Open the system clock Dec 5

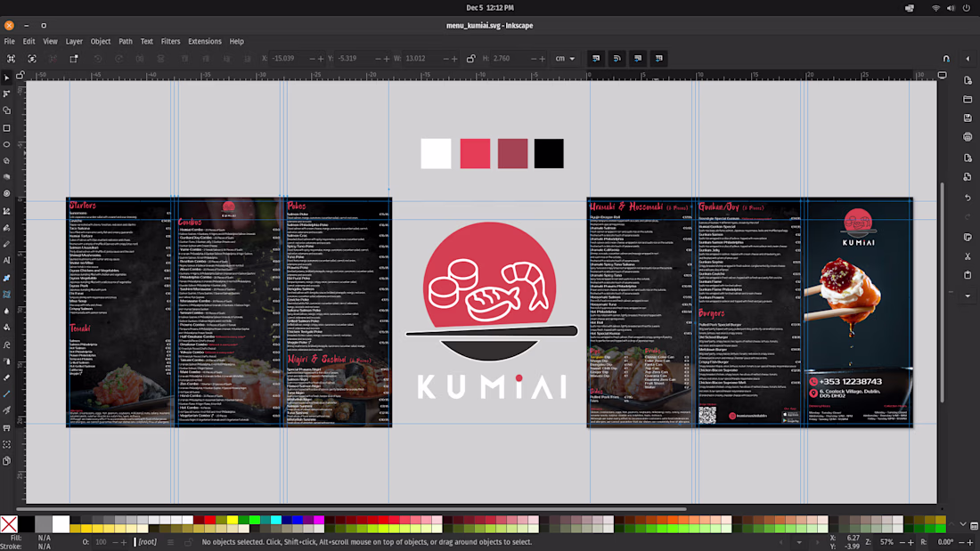[489, 7]
